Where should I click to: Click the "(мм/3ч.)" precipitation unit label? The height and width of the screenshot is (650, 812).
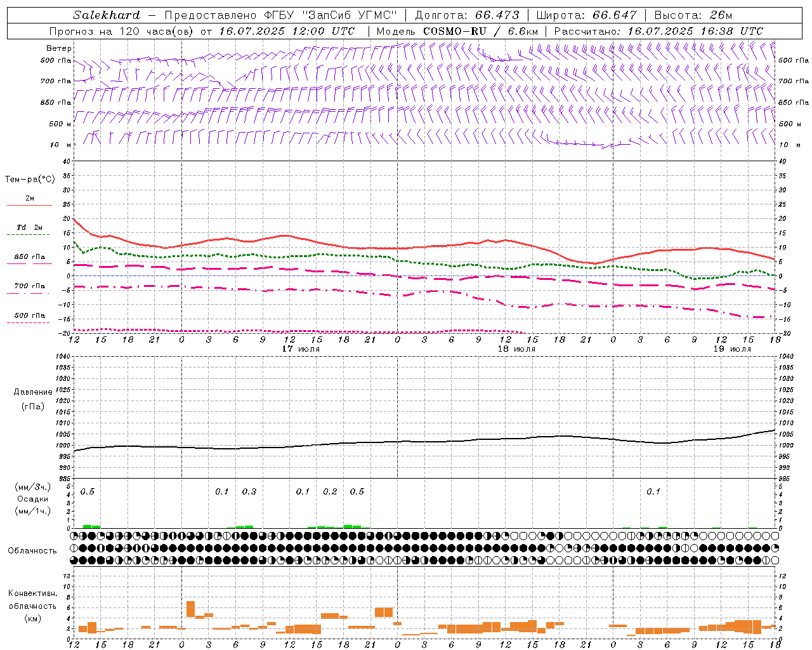click(x=33, y=487)
